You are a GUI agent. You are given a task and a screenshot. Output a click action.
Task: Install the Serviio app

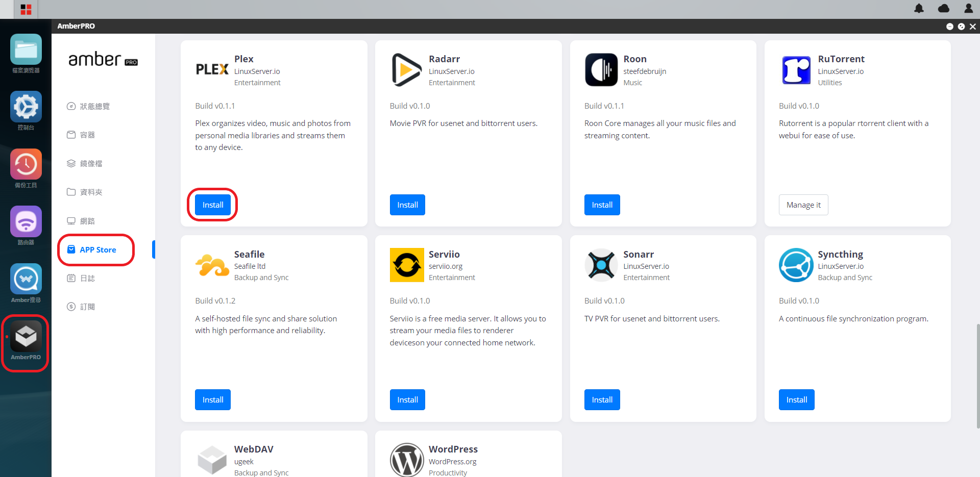[x=407, y=399]
